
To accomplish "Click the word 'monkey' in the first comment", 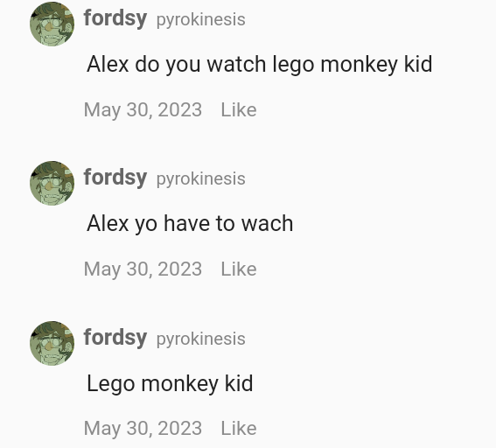I will click(x=359, y=66).
